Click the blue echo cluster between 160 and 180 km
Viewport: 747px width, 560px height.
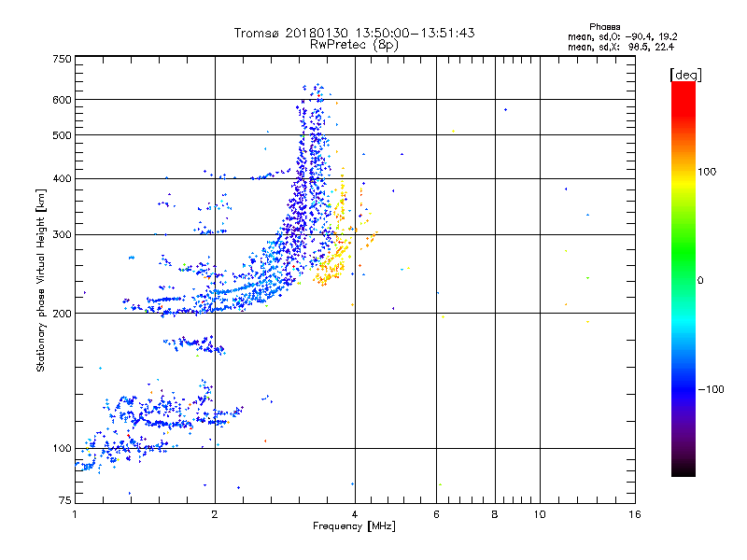[x=194, y=344]
